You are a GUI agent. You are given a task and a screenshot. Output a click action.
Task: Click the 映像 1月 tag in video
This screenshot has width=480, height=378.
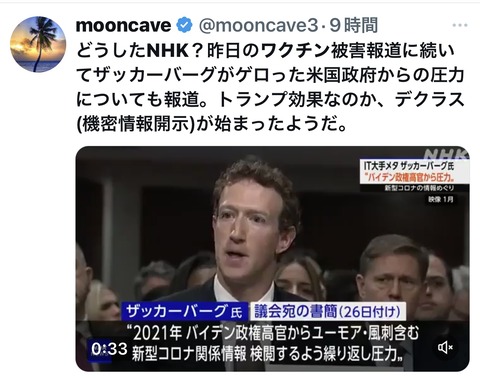tap(440, 199)
